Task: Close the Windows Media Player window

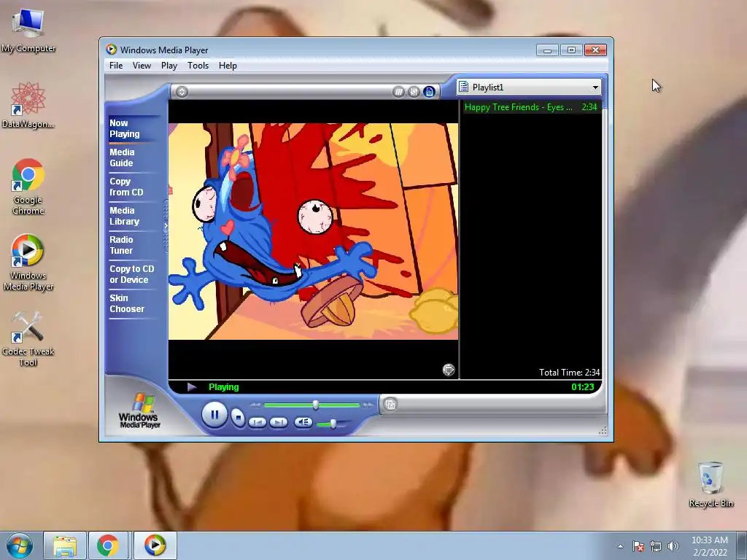Action: pos(595,50)
